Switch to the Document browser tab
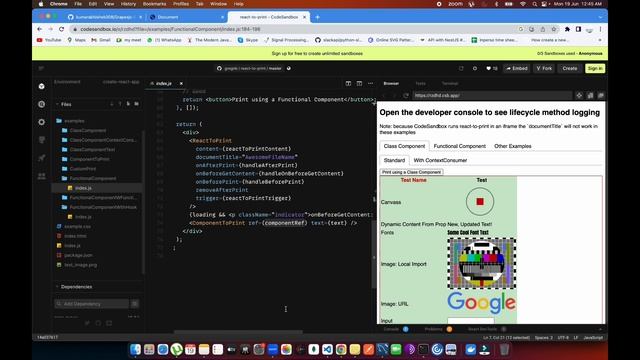 coord(187,17)
